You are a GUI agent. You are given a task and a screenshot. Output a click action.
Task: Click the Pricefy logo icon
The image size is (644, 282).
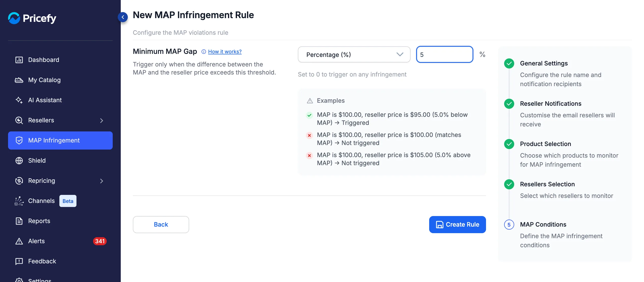(x=14, y=18)
